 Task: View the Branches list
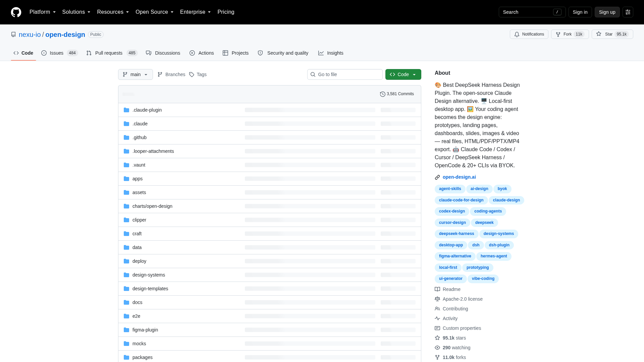click(x=171, y=74)
